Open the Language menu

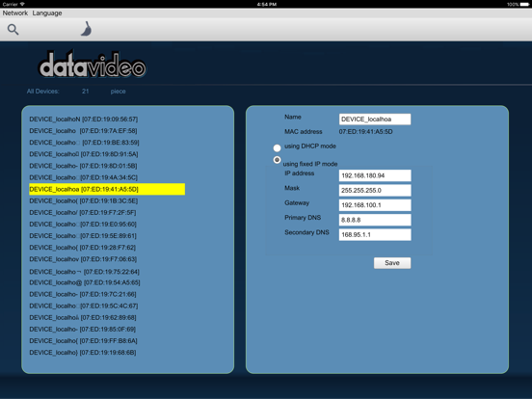(47, 13)
